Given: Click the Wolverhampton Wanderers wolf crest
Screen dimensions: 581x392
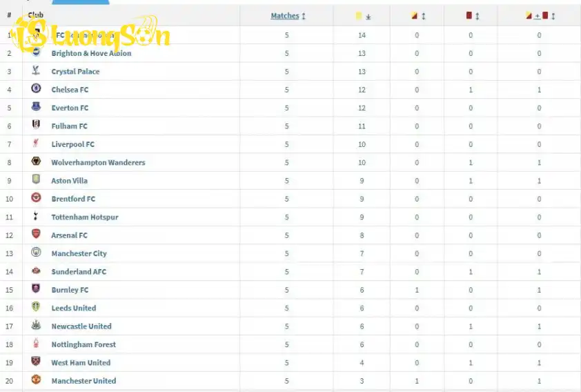Looking at the screenshot, I should click(36, 161).
